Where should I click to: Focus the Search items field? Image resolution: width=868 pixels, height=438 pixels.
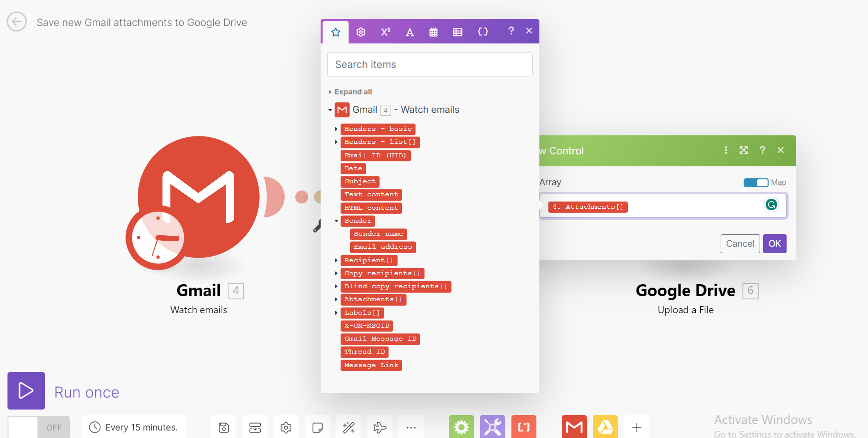[x=430, y=64]
